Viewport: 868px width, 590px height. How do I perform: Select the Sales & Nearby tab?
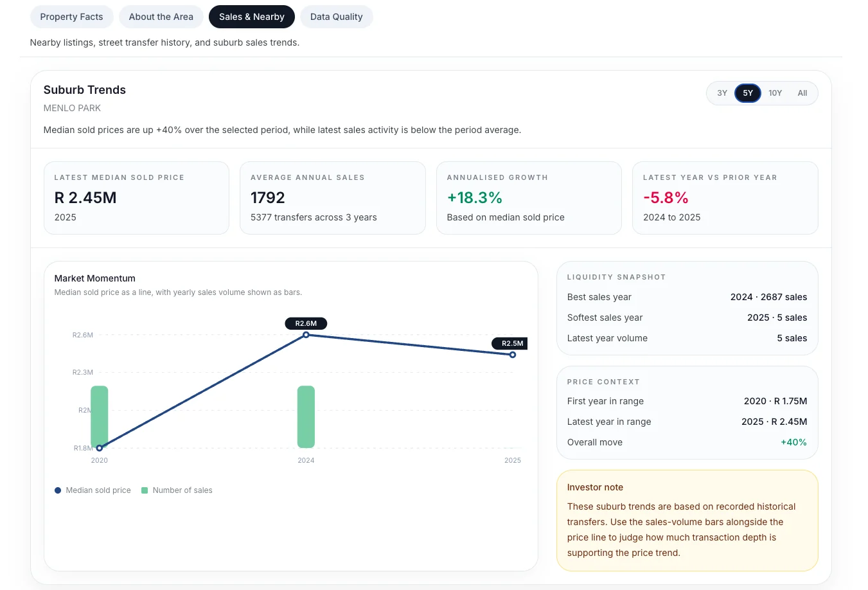tap(251, 17)
